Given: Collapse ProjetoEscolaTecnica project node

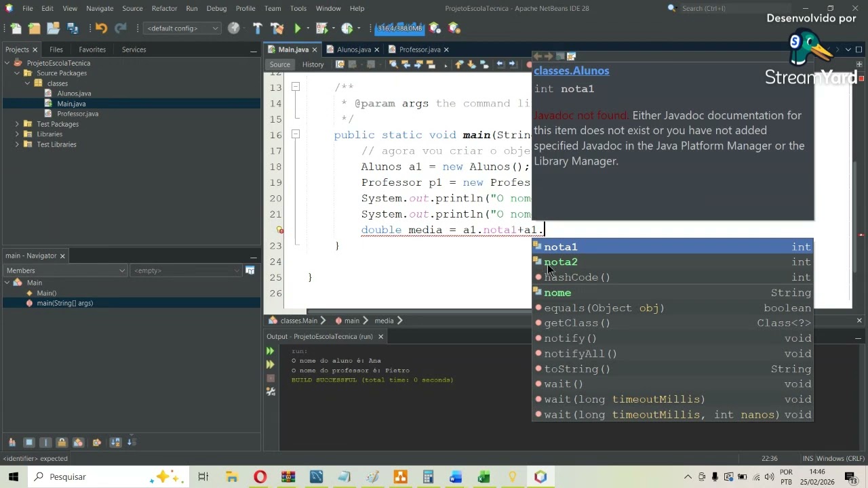Looking at the screenshot, I should pyautogui.click(x=7, y=63).
